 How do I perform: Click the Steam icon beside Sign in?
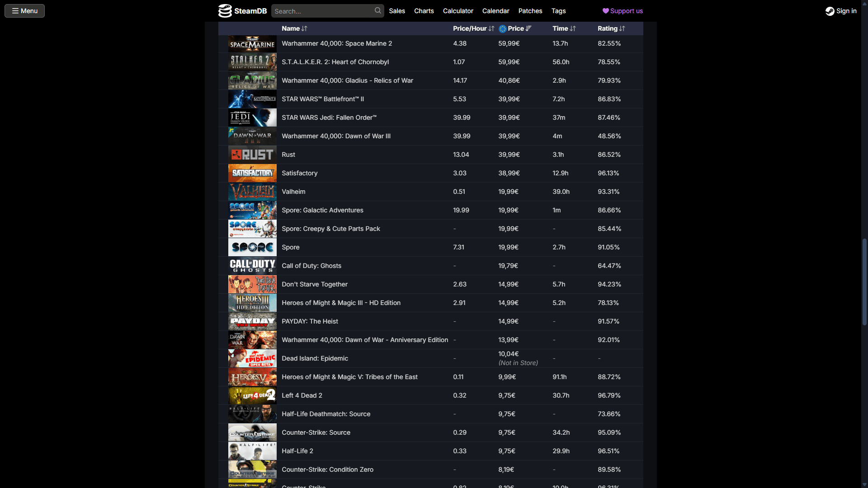[x=830, y=11]
